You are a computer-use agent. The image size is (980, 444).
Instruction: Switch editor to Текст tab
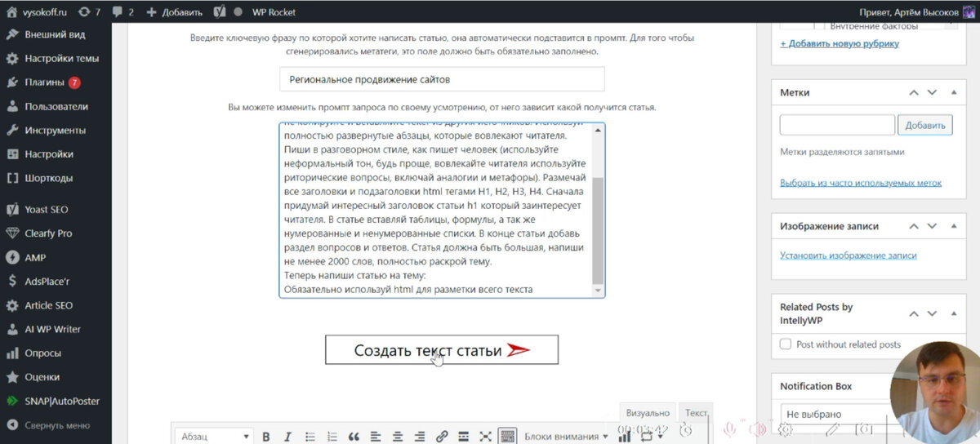[x=696, y=414]
